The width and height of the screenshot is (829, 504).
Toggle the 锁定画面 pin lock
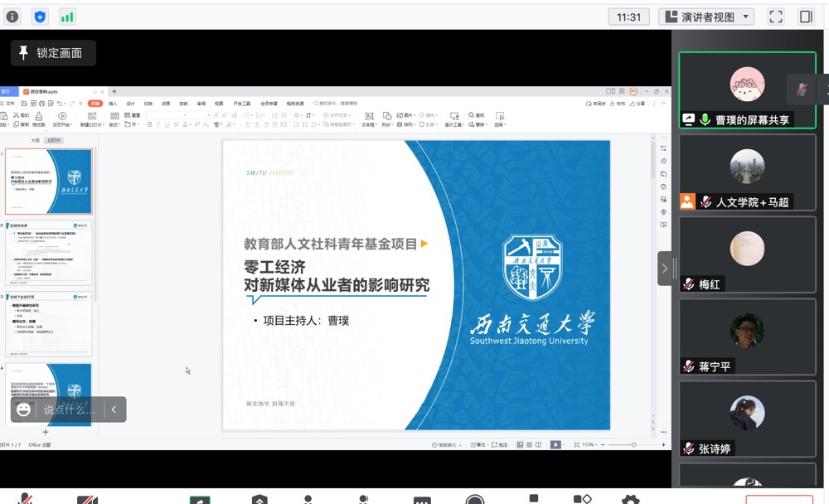[52, 53]
